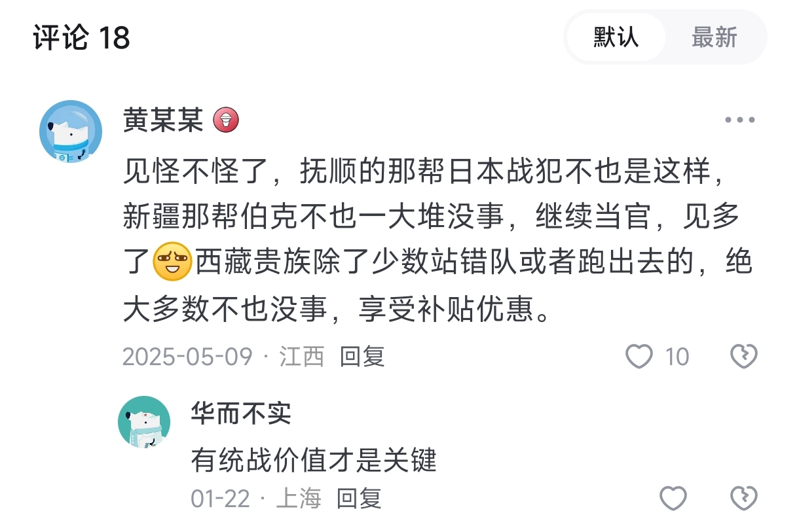Screen dimensions: 799x532
Task: Tap timestamp 2025-05-09 · 江西
Action: pyautogui.click(x=223, y=357)
